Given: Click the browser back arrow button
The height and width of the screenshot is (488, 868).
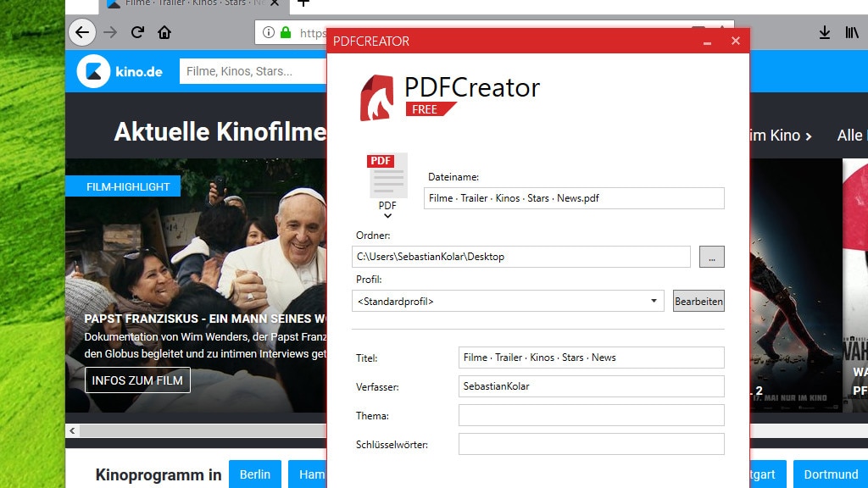Looking at the screenshot, I should click(x=81, y=33).
